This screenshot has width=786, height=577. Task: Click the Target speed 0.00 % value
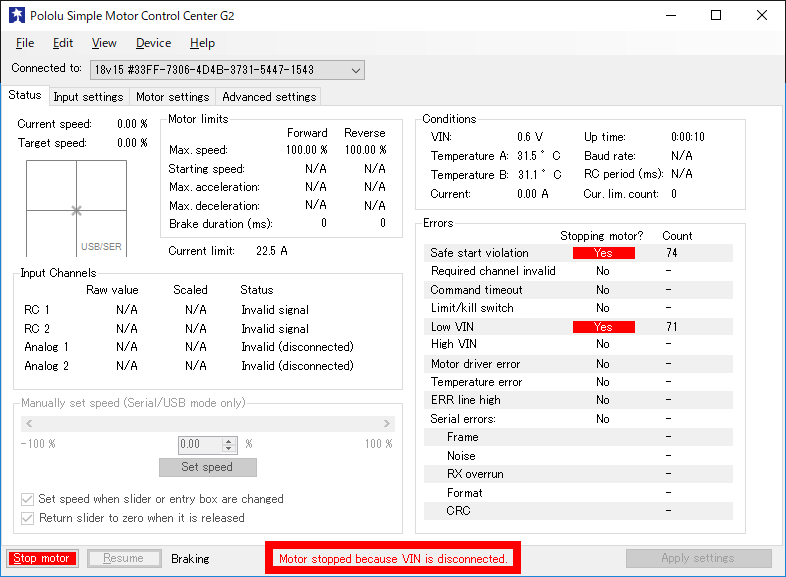132,143
